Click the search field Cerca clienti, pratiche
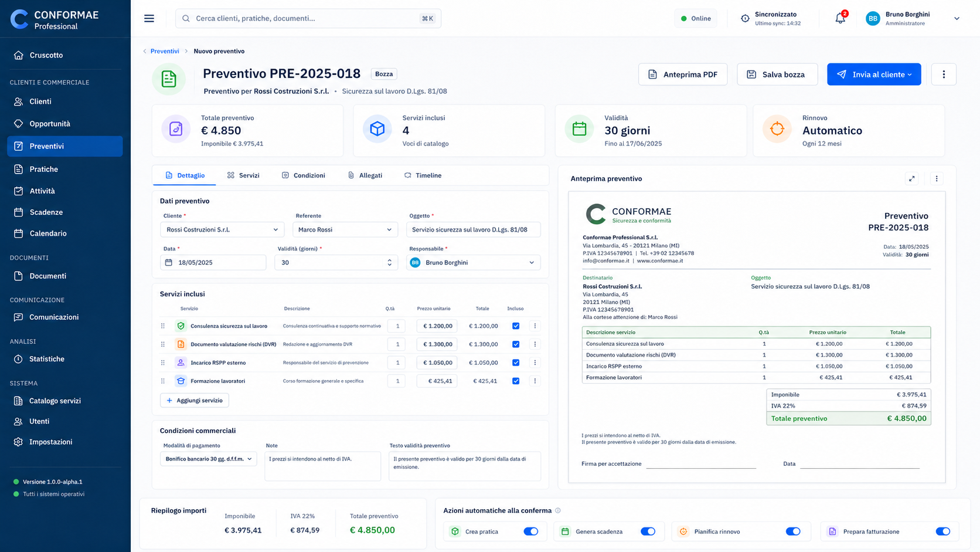This screenshot has height=552, width=980. point(308,19)
